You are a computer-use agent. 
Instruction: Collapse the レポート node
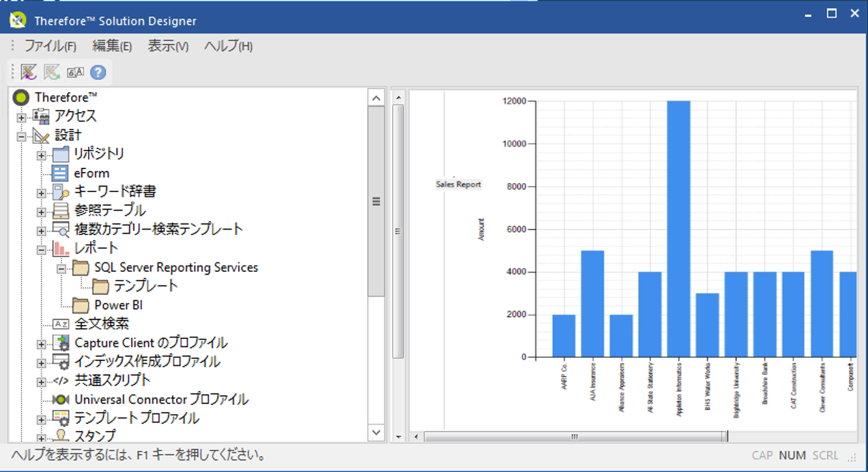(41, 250)
